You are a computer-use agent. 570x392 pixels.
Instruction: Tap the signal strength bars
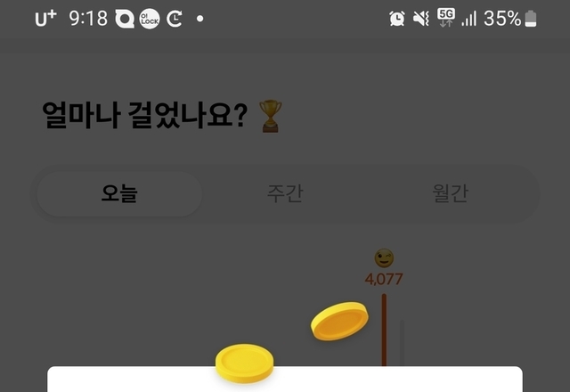point(469,18)
